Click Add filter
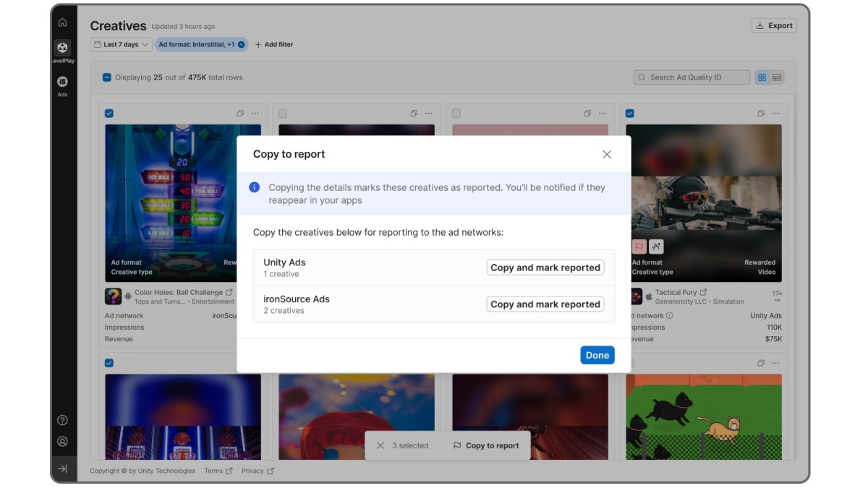This screenshot has width=868, height=488. (273, 45)
